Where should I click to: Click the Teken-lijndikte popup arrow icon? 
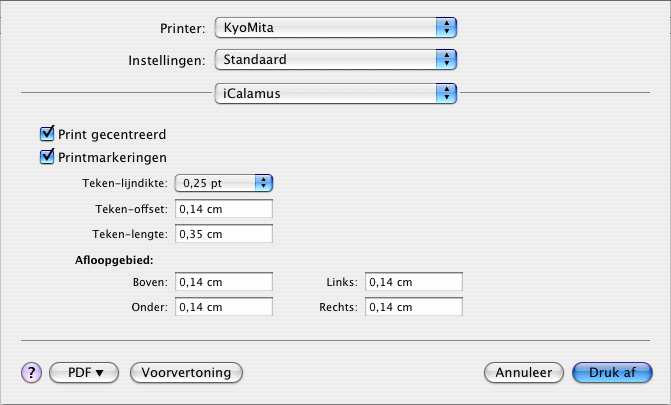264,182
